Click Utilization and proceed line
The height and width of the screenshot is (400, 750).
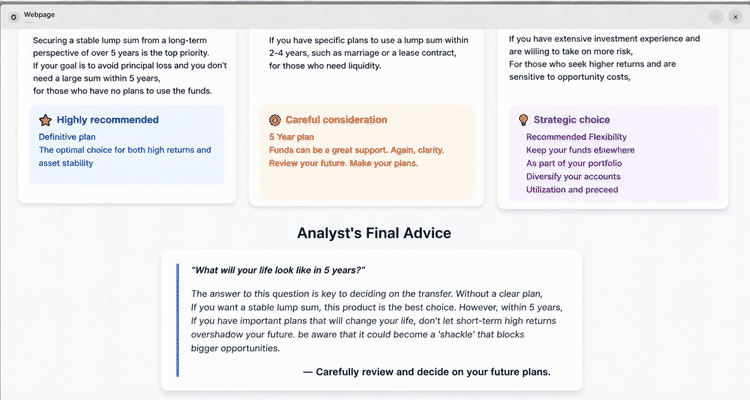point(572,190)
